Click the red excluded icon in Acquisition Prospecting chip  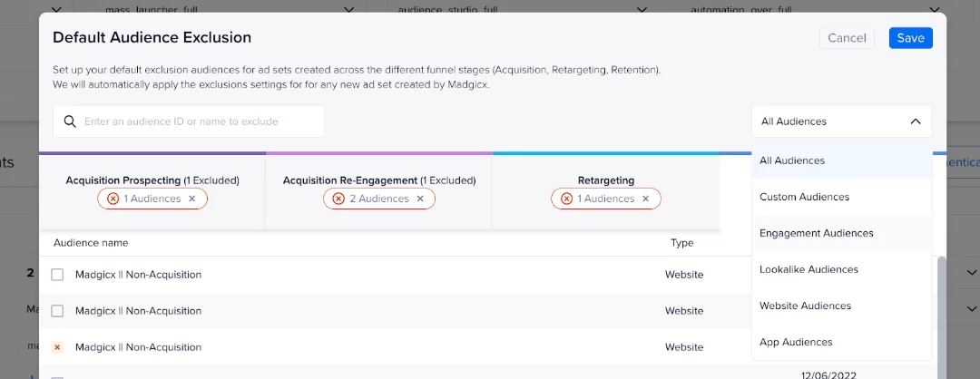[x=113, y=199]
